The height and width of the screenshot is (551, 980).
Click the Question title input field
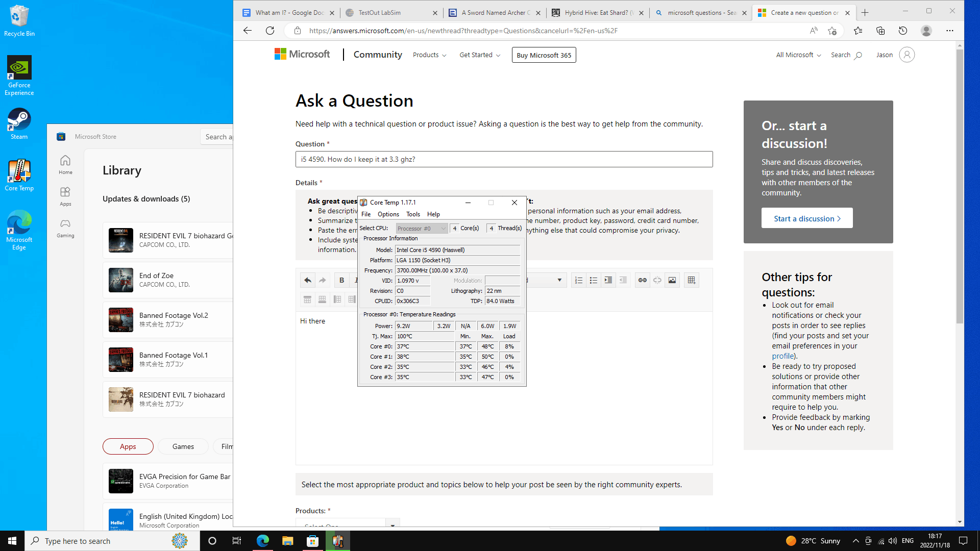pyautogui.click(x=503, y=159)
